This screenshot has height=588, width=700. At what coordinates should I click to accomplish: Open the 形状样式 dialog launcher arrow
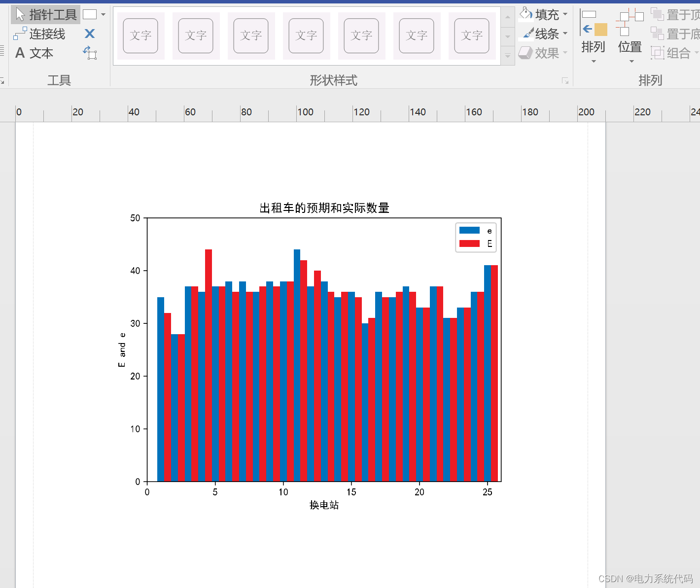[565, 80]
